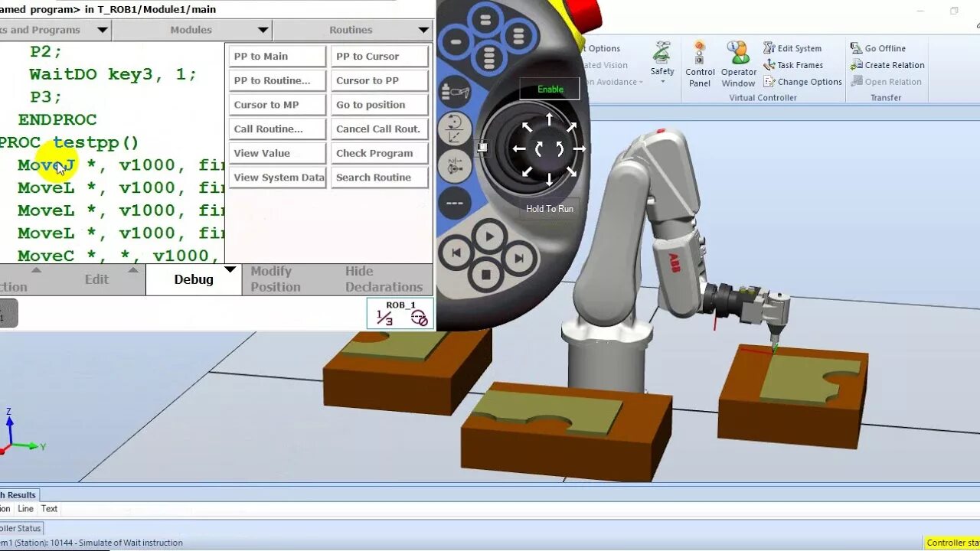Click Go to position
Screen dimensions: 980x551
[x=379, y=105]
